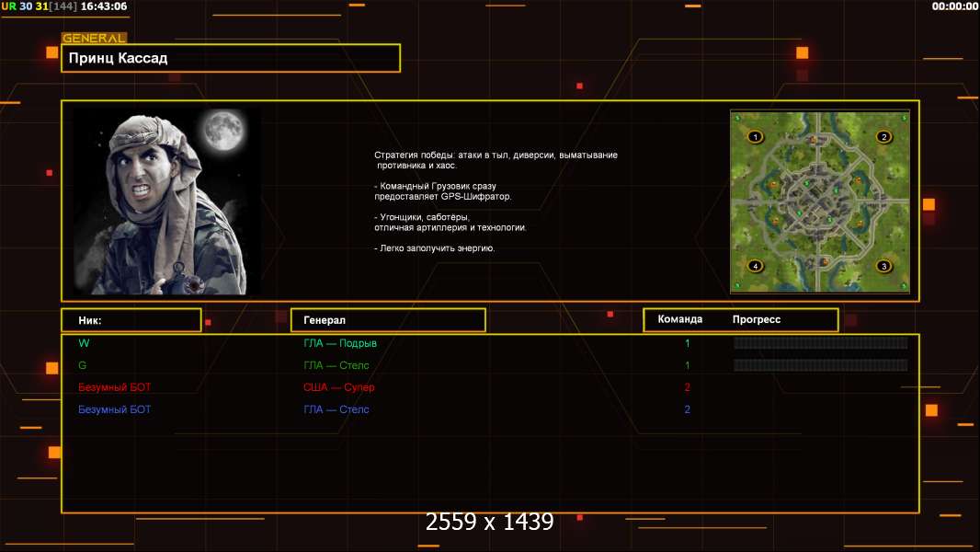Click США — Супер general entry
This screenshot has height=552, width=980.
pyautogui.click(x=338, y=387)
